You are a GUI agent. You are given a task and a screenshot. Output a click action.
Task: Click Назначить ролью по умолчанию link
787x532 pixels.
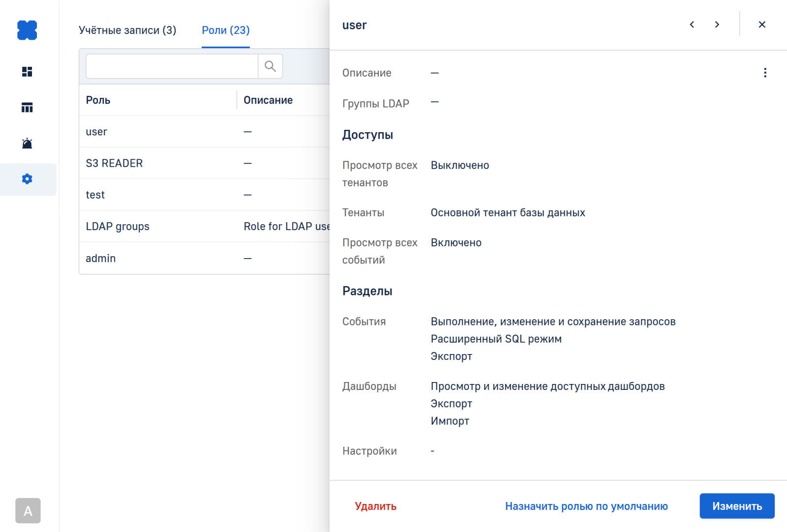tap(586, 506)
